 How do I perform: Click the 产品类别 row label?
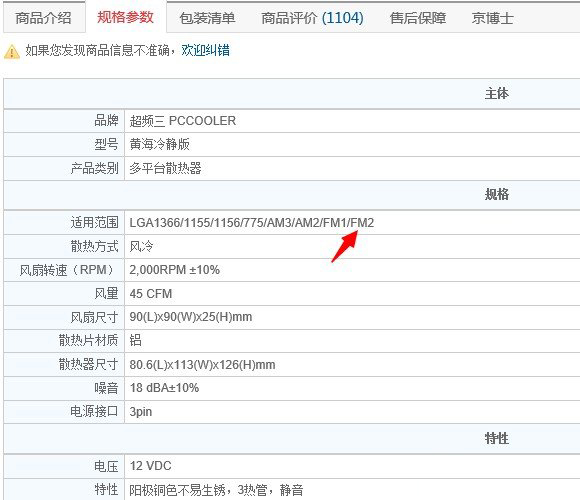(x=95, y=168)
